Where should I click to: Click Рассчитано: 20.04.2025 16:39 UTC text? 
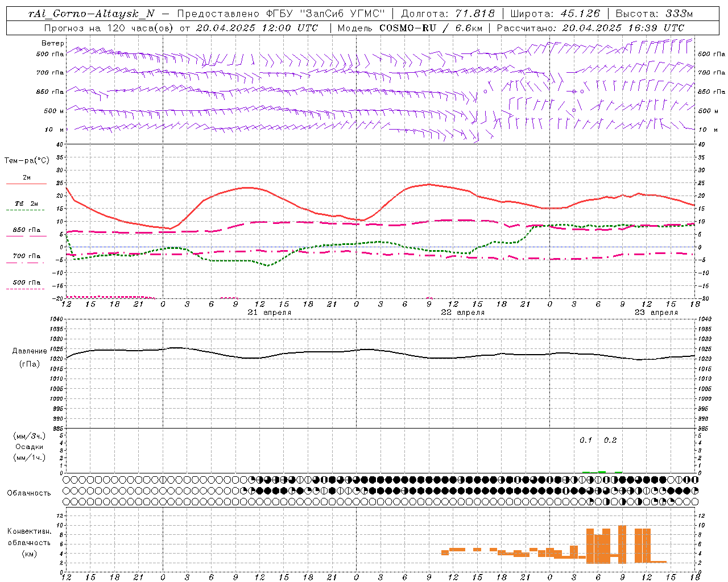(590, 28)
